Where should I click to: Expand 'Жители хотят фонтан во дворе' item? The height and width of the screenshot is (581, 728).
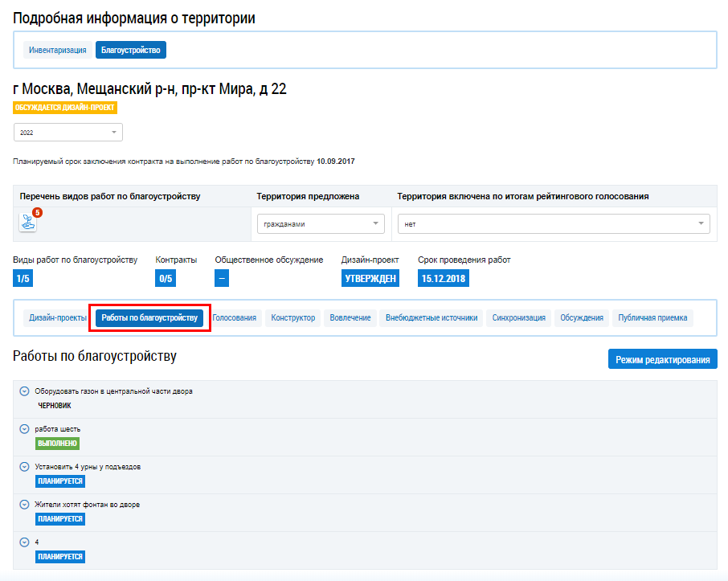tap(24, 505)
